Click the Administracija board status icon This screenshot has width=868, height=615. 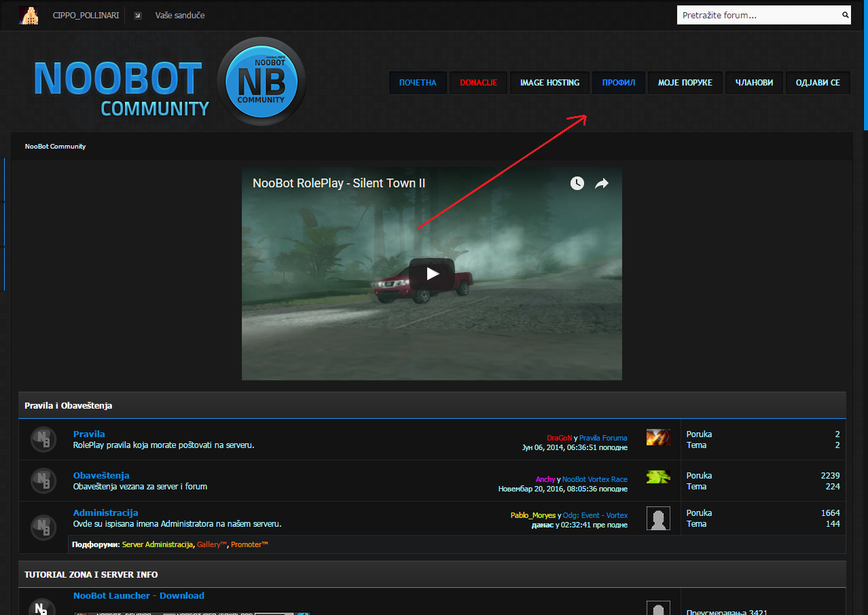[x=43, y=526]
